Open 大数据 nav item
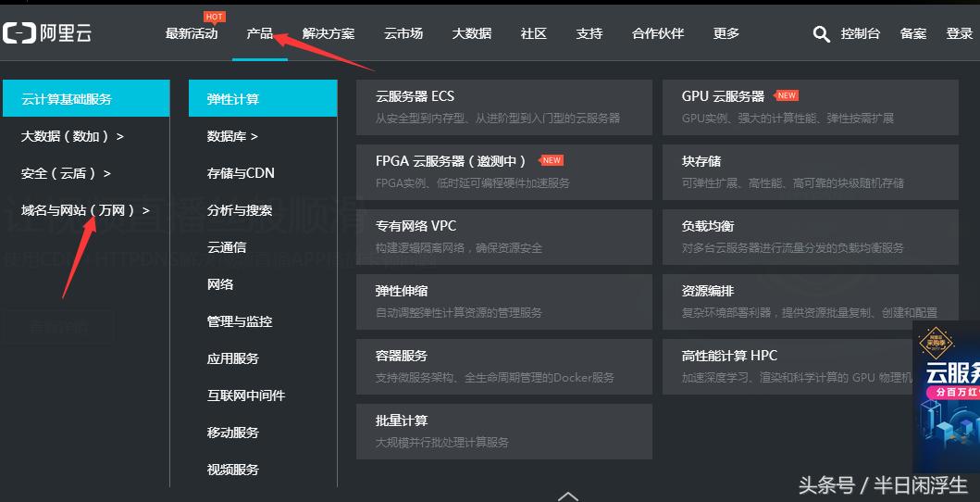This screenshot has height=502, width=980. (471, 33)
